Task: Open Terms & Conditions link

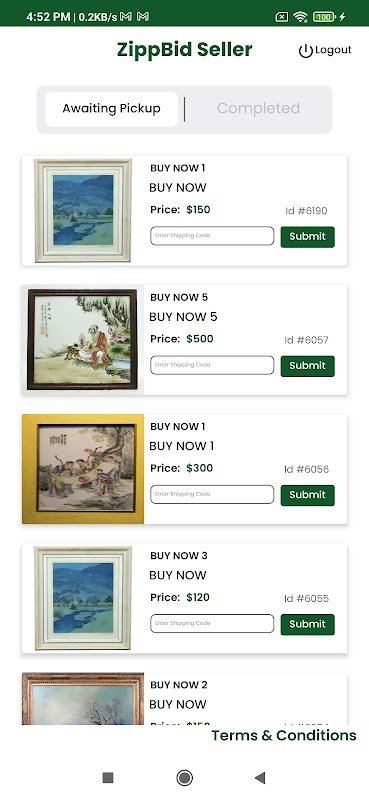Action: point(284,735)
